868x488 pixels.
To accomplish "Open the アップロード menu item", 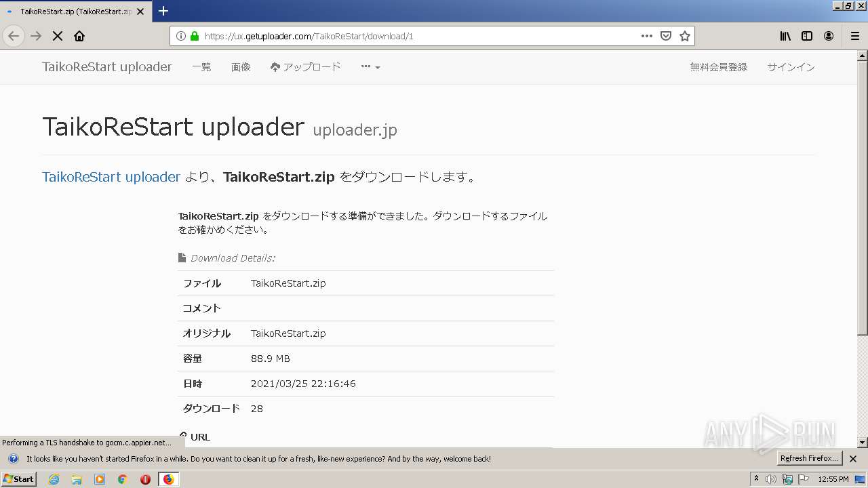I will 305,66.
